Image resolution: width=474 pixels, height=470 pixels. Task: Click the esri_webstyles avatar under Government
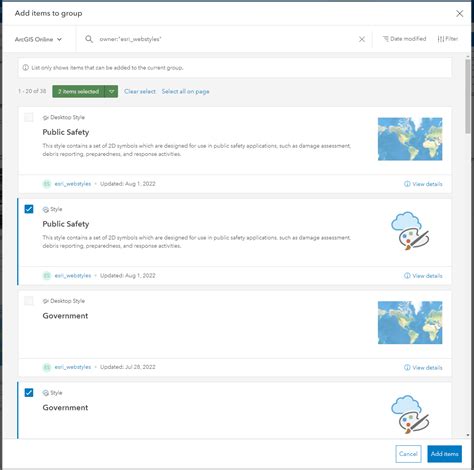47,367
